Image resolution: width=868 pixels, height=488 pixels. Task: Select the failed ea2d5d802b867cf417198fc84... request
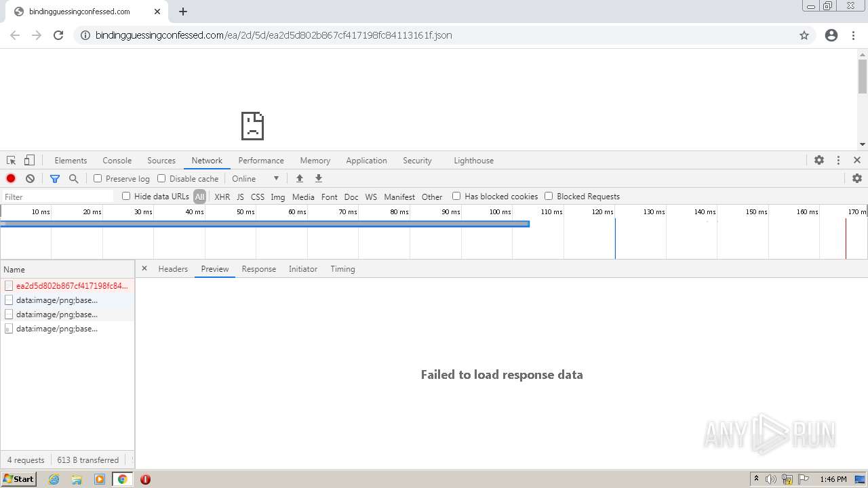tap(67, 285)
